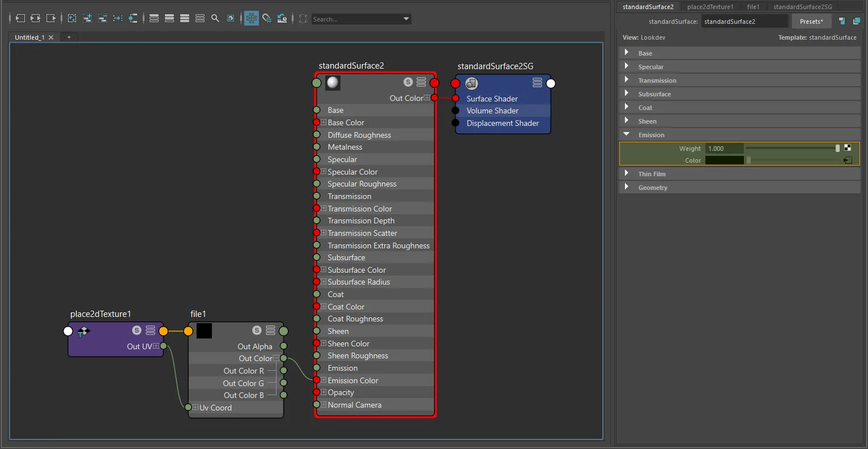Toggle grid display in node editor
Image resolution: width=868 pixels, height=449 pixels.
point(252,19)
